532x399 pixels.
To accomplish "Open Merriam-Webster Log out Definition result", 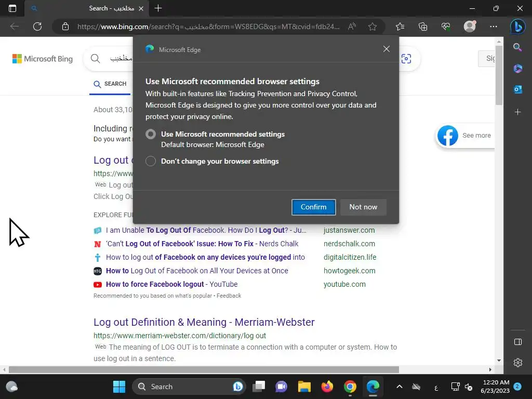I will [x=204, y=322].
